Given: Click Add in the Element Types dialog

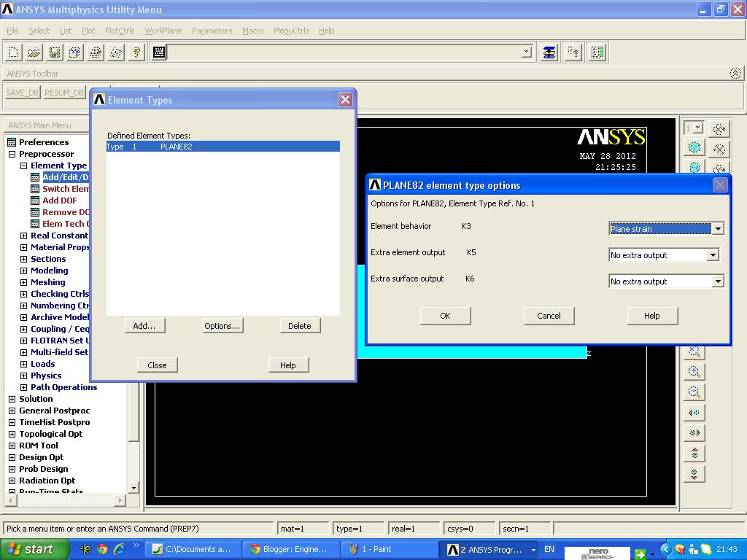Looking at the screenshot, I should click(144, 325).
